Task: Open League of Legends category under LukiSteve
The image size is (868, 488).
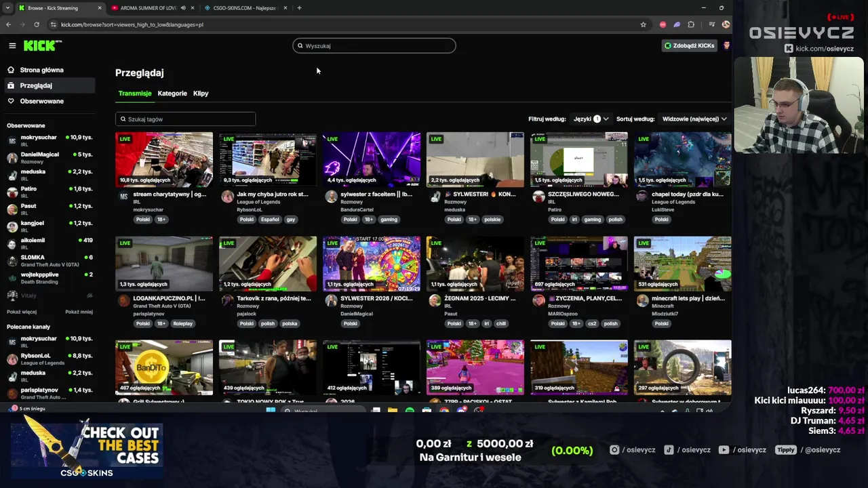Action: 673,202
